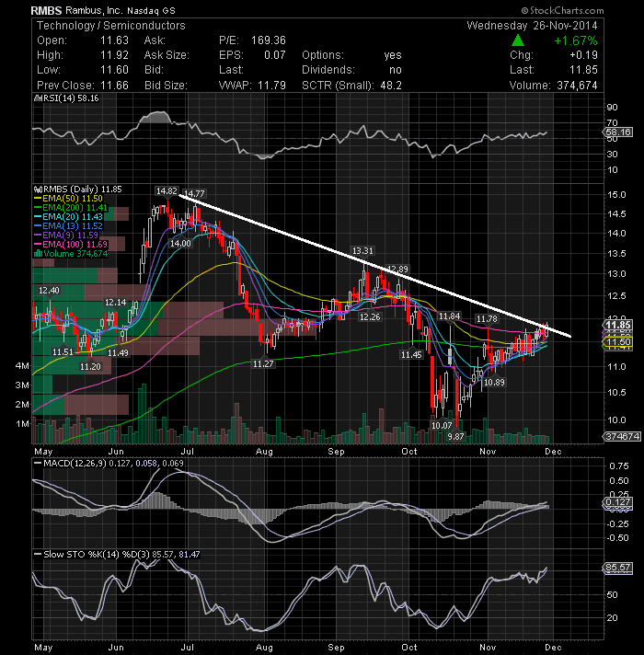Click the small chart icon beside RSI(14) label

(x=37, y=98)
